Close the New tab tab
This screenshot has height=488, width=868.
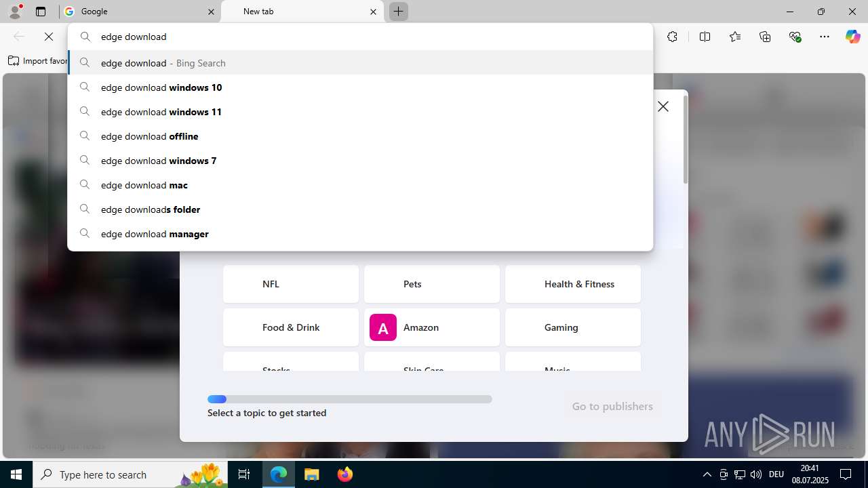pyautogui.click(x=373, y=12)
